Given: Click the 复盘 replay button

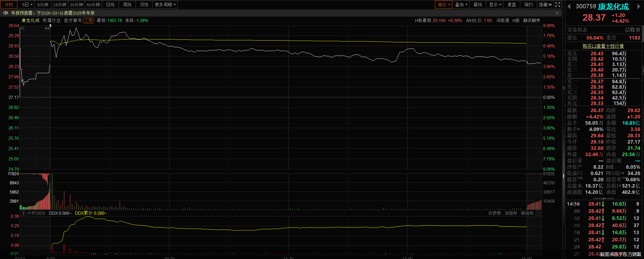Looking at the screenshot, I should point(512,5).
